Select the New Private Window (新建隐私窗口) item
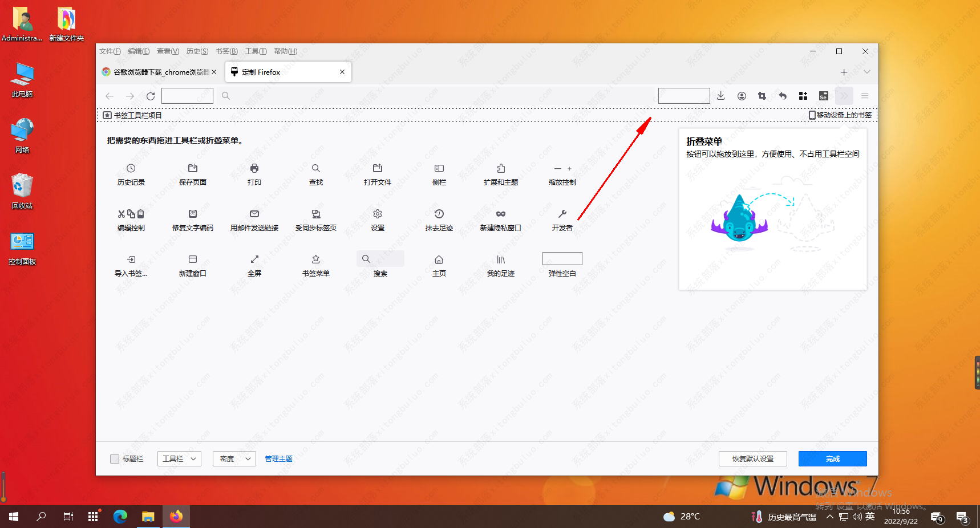The width and height of the screenshot is (980, 528). point(501,220)
